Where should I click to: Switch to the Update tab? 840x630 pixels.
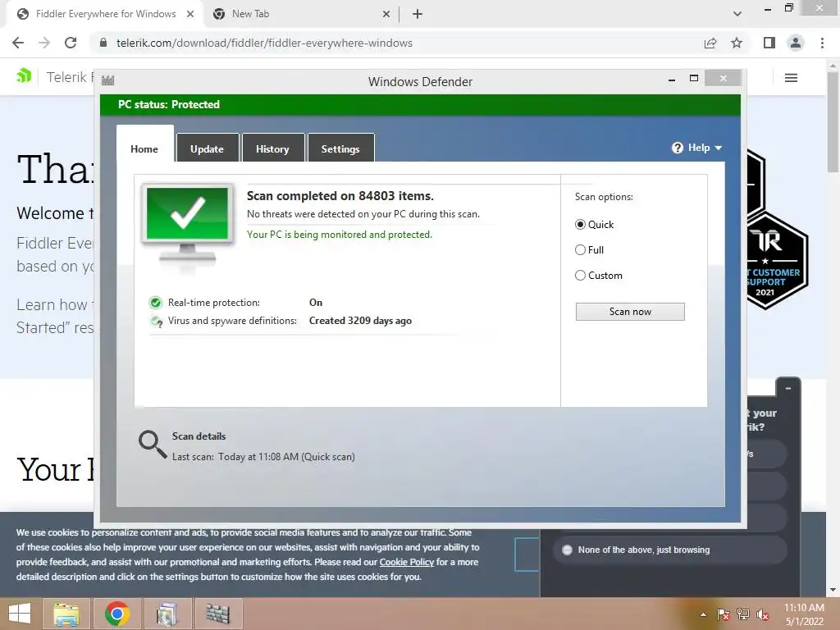tap(208, 148)
